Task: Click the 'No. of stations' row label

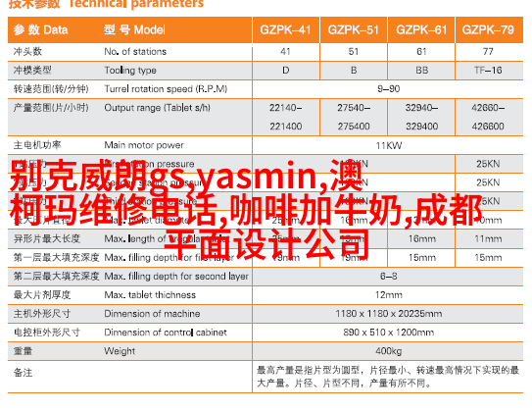Action: [135, 52]
